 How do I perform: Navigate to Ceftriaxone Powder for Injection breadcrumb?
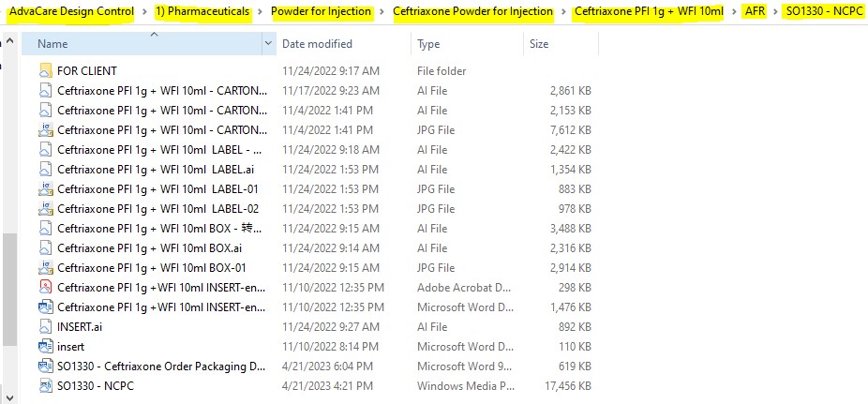tap(472, 11)
